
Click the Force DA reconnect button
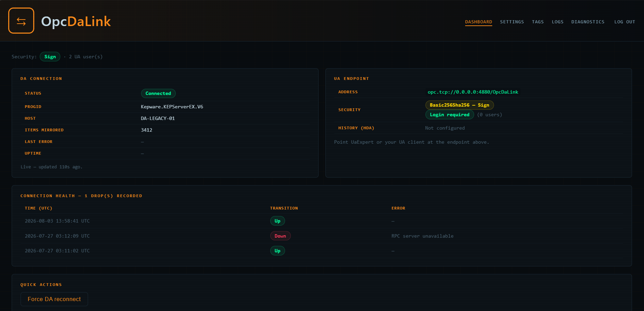[x=54, y=299]
